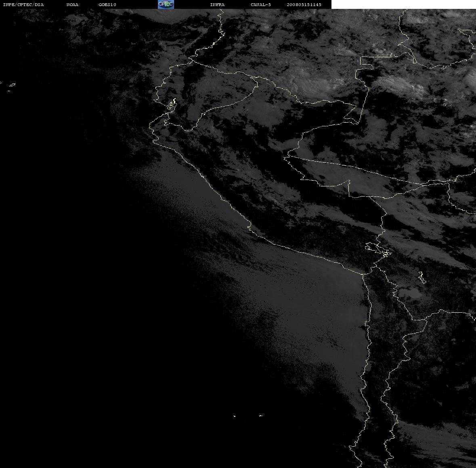Select the CANAL-5 header text
Image resolution: width=476 pixels, height=468 pixels.
[260, 4]
